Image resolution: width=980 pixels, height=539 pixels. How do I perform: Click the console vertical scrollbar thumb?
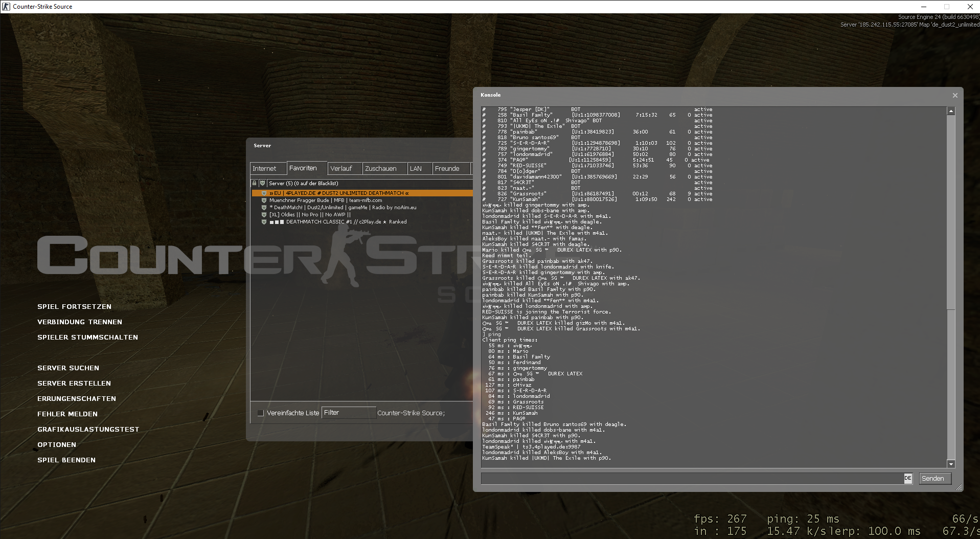pos(951,212)
